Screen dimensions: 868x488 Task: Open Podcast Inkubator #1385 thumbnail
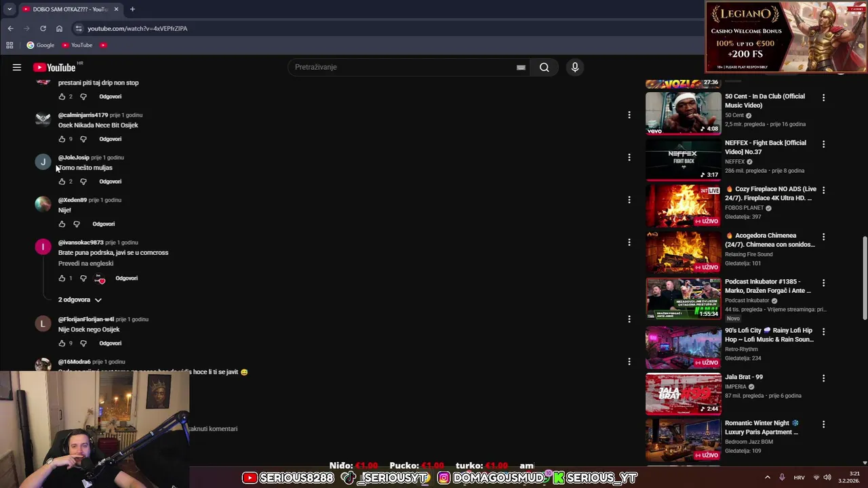point(684,298)
